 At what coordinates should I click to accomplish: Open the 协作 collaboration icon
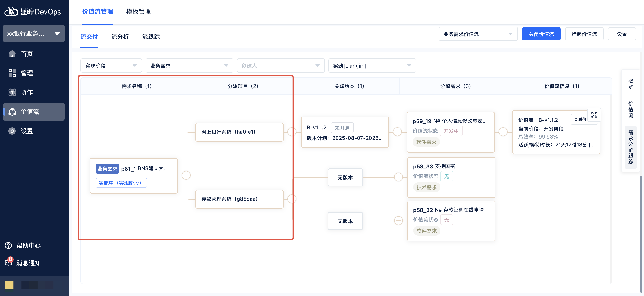tap(12, 92)
